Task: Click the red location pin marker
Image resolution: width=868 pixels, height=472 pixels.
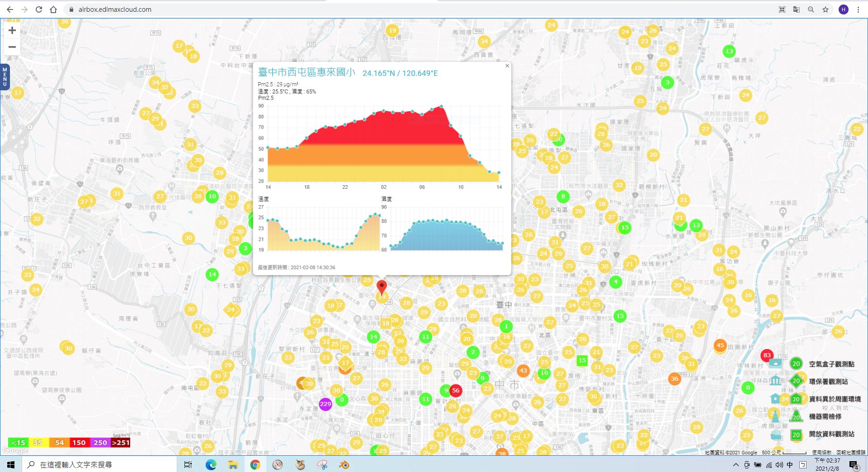Action: 382,287
